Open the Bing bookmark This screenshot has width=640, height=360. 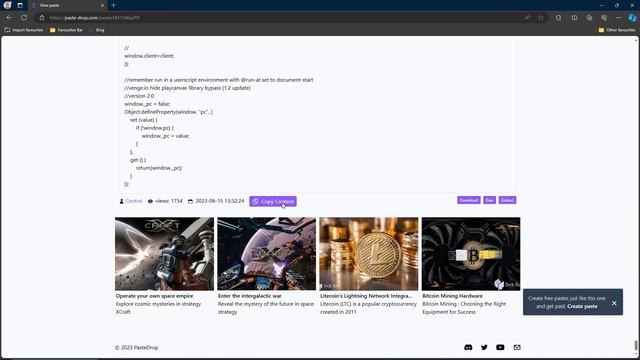pyautogui.click(x=97, y=30)
